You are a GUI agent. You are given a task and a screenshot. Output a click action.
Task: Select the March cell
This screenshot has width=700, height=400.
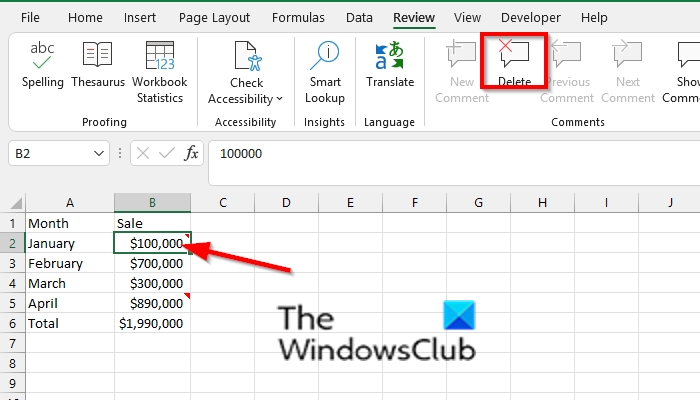(70, 283)
